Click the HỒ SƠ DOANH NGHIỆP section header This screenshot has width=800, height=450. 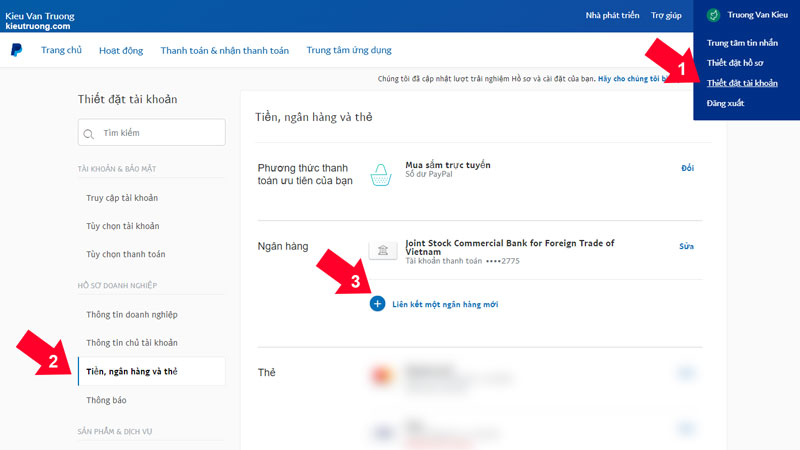point(117,285)
